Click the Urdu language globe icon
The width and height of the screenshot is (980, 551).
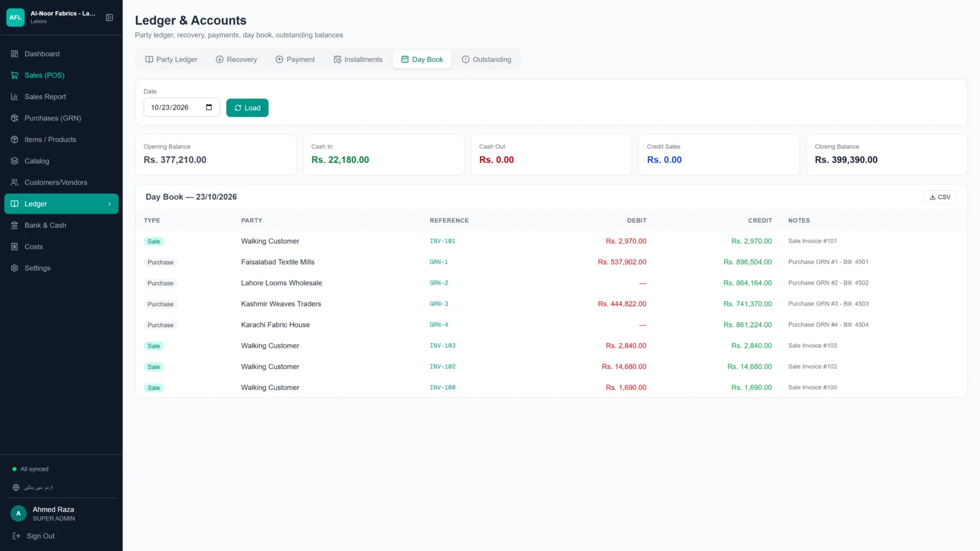pos(16,487)
